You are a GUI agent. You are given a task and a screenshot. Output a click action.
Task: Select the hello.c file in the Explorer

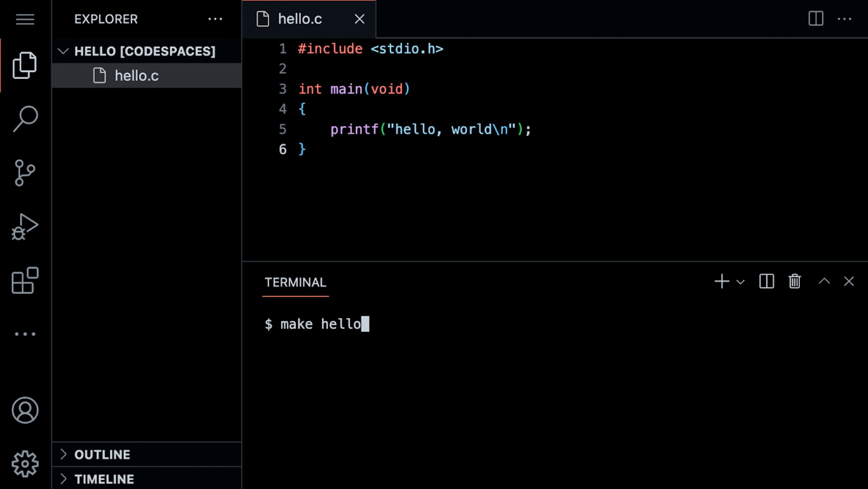(x=136, y=76)
